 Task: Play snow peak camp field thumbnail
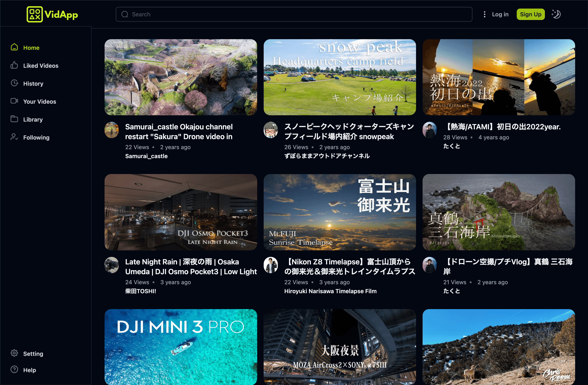pyautogui.click(x=339, y=77)
